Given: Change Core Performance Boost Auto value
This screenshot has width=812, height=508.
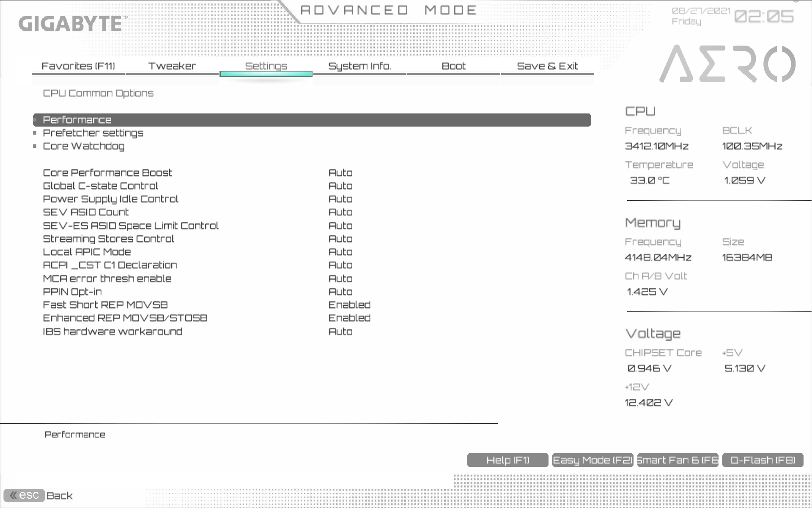Looking at the screenshot, I should [x=340, y=173].
